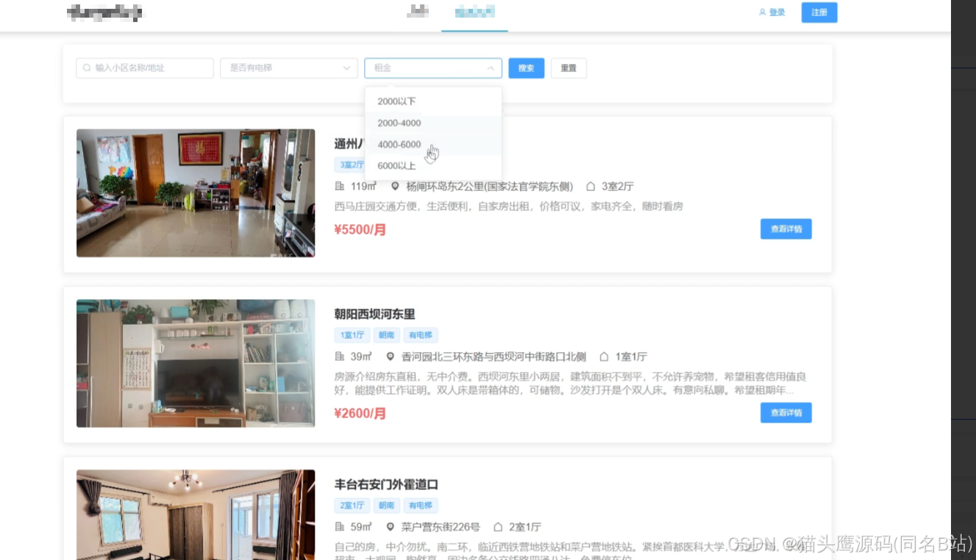Image resolution: width=976 pixels, height=560 pixels.
Task: Click the 朝南 tag on 朝阳西坝河东里
Action: click(x=386, y=335)
